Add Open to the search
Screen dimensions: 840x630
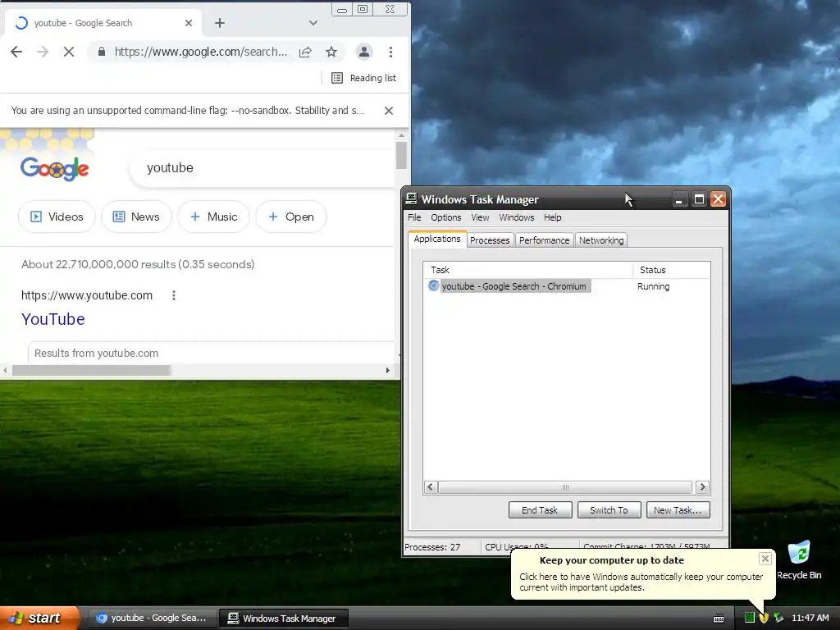291,217
